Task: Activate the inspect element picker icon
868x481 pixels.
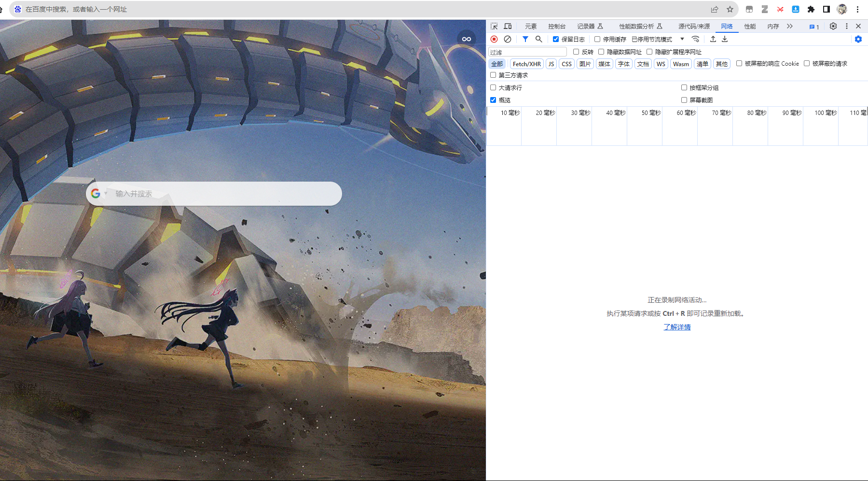Action: 494,26
